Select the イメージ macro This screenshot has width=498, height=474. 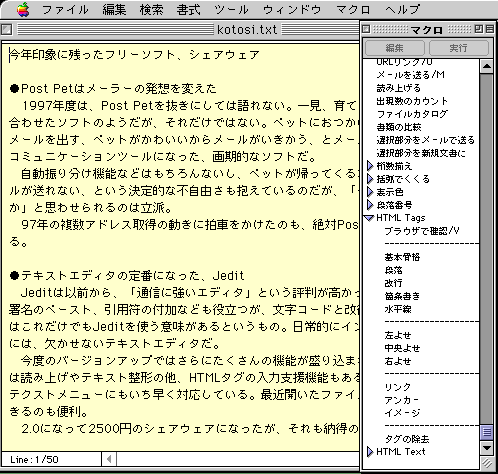click(402, 413)
